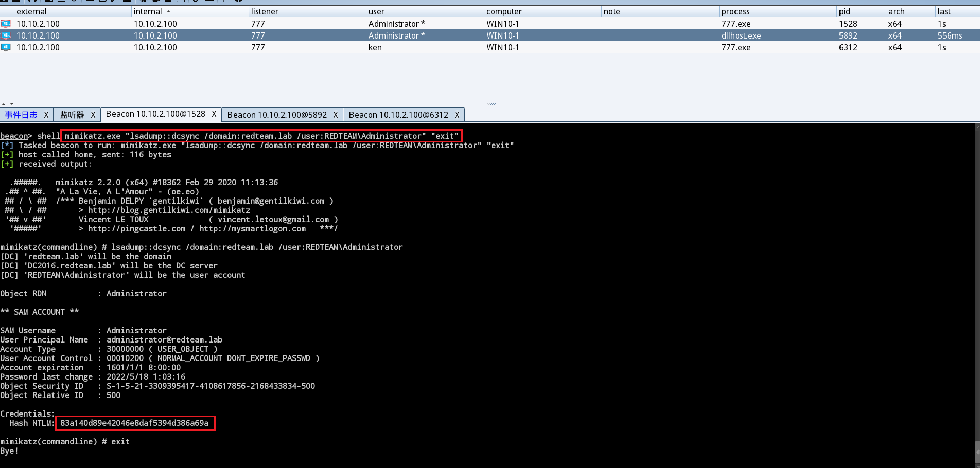Collapse split pane with up arrow
This screenshot has height=468, width=980.
coord(4,104)
